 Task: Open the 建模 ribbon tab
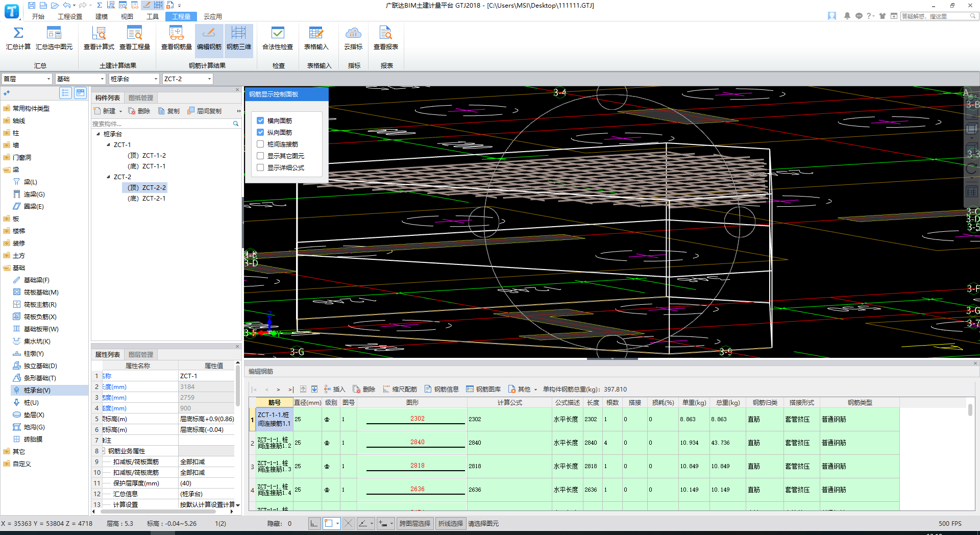pyautogui.click(x=102, y=16)
